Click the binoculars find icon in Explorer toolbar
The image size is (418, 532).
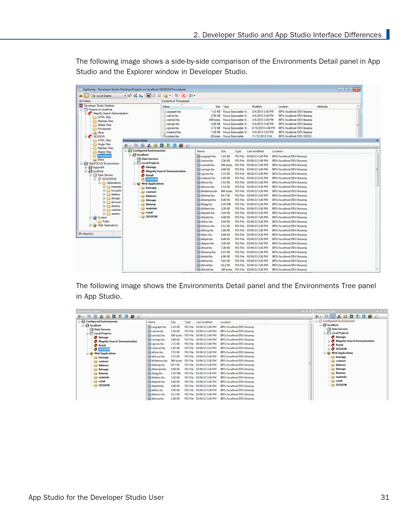(x=148, y=96)
